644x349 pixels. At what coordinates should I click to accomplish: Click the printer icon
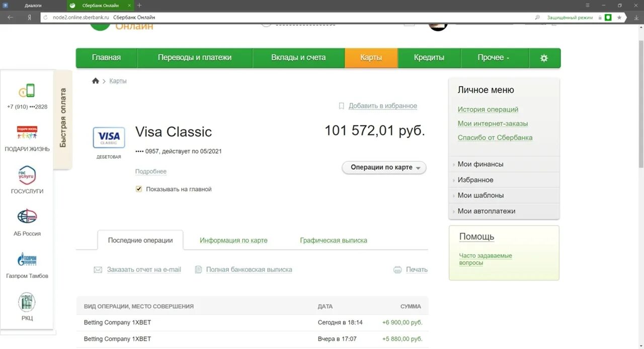[x=397, y=269]
